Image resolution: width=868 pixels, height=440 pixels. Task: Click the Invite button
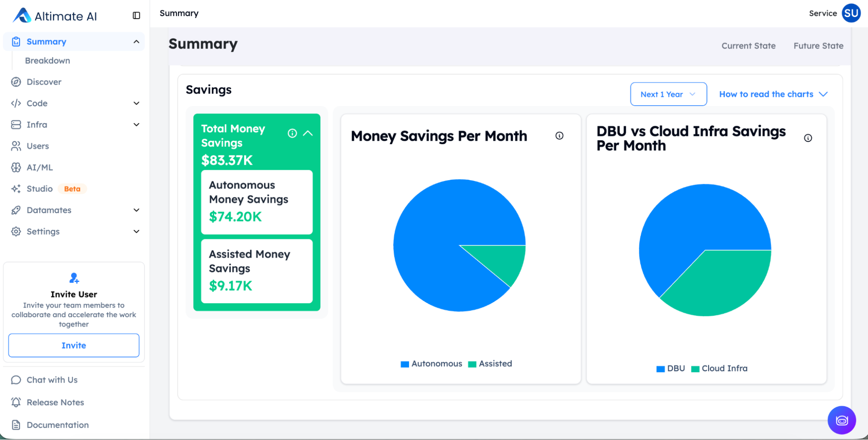74,345
